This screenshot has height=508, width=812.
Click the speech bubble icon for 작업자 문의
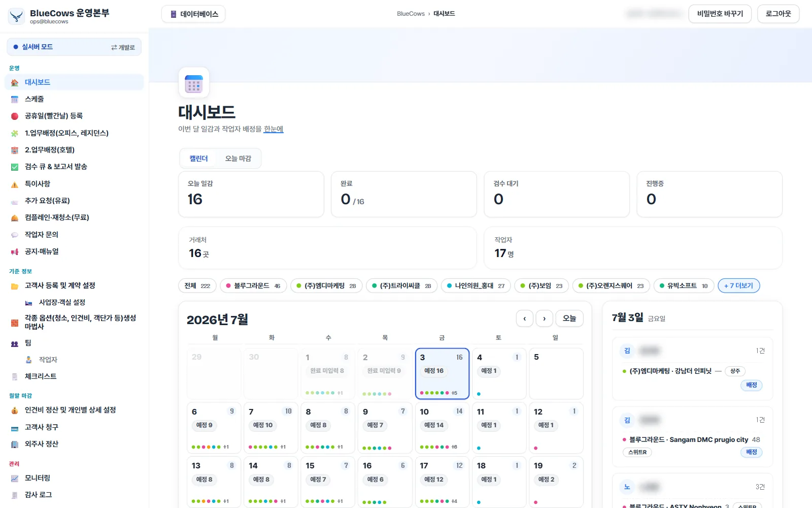tap(15, 235)
